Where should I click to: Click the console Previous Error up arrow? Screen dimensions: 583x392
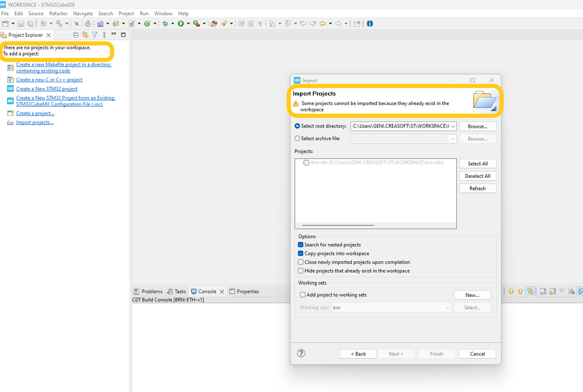pos(521,291)
